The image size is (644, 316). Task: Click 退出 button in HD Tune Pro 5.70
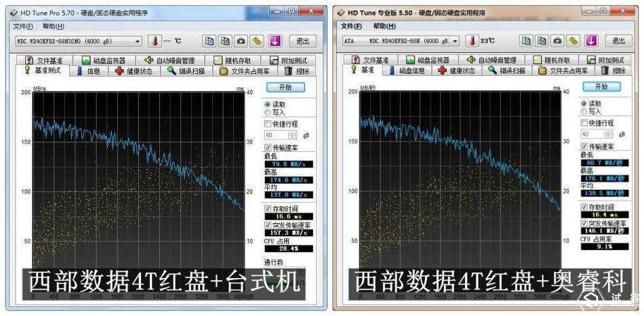[303, 41]
